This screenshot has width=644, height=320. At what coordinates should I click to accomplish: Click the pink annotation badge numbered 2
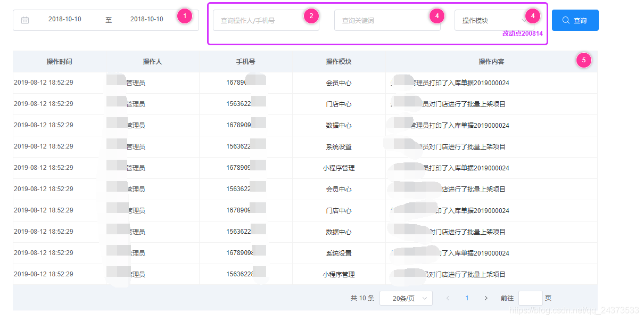[311, 17]
